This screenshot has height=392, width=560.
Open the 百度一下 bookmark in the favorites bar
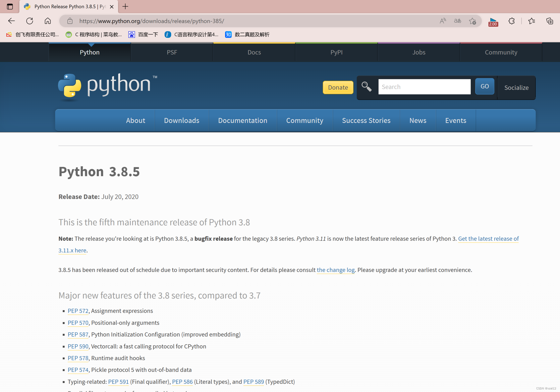click(x=148, y=34)
